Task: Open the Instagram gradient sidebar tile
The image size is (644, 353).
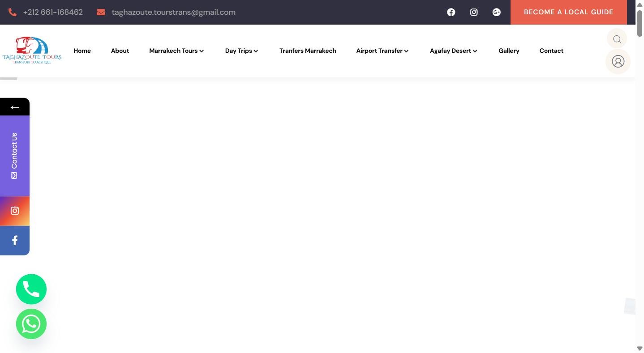Action: [15, 211]
